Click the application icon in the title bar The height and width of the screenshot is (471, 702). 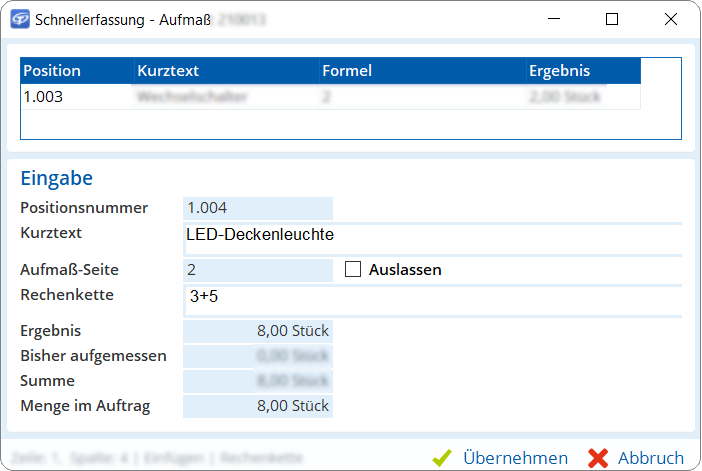point(19,19)
